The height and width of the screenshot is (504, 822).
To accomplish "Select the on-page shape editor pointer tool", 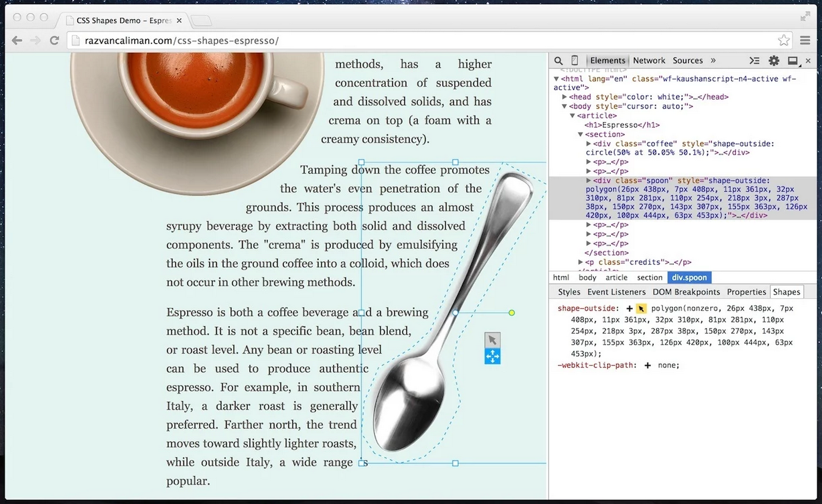I will point(492,340).
